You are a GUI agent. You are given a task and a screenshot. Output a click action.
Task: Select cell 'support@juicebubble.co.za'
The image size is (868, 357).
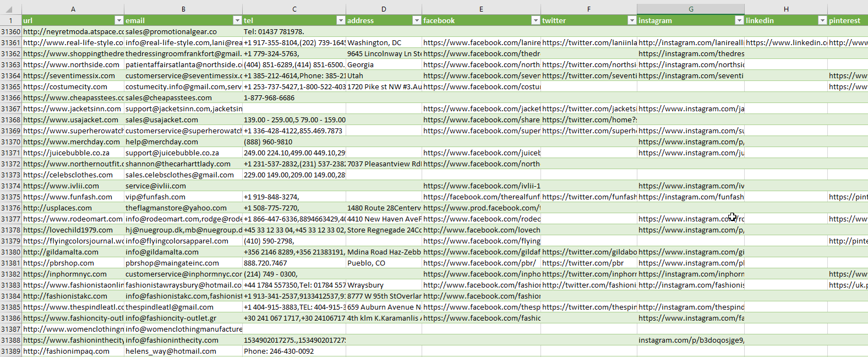pyautogui.click(x=183, y=153)
